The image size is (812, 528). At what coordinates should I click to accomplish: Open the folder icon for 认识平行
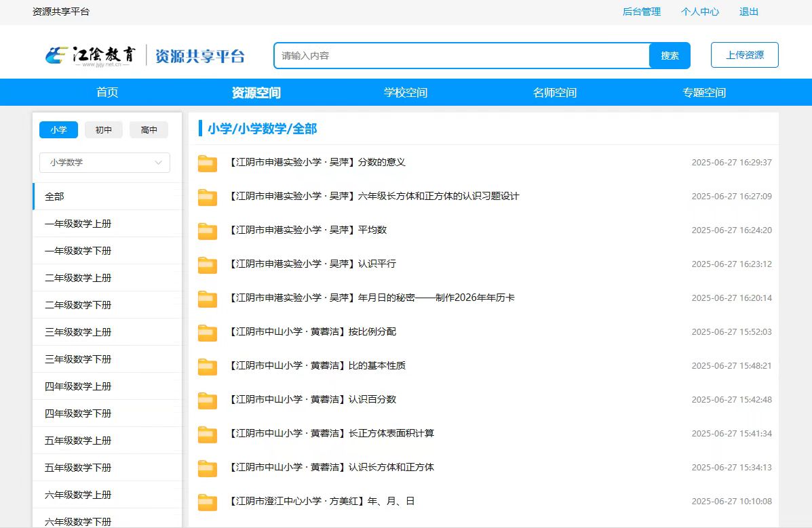point(207,265)
